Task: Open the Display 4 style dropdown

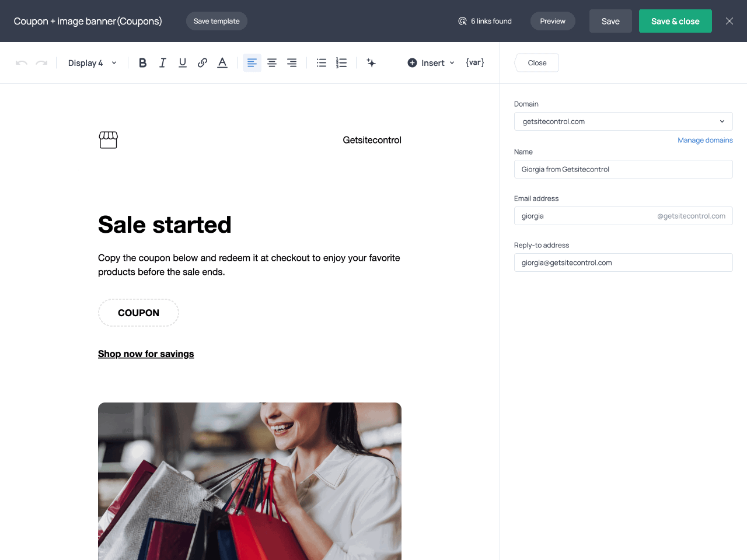Action: tap(92, 62)
